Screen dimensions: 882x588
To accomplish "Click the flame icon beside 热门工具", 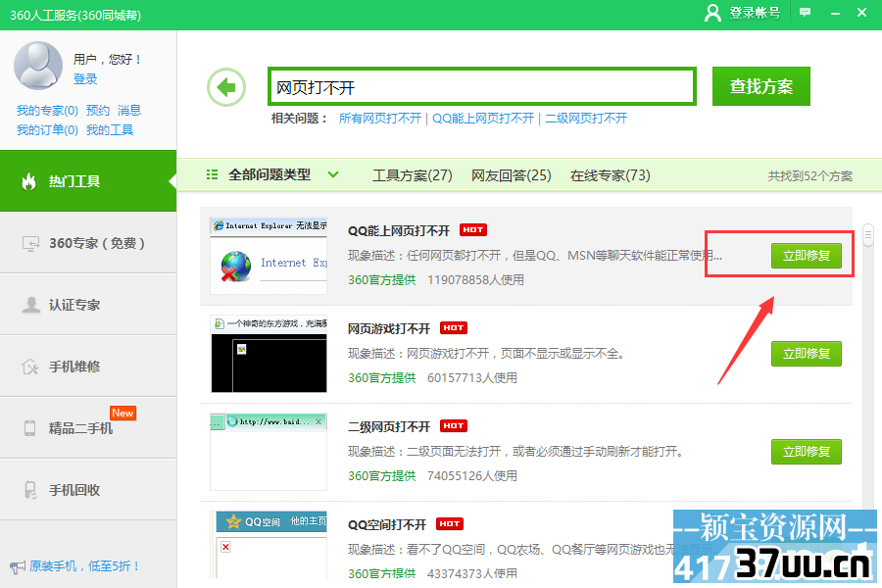I will tap(28, 181).
